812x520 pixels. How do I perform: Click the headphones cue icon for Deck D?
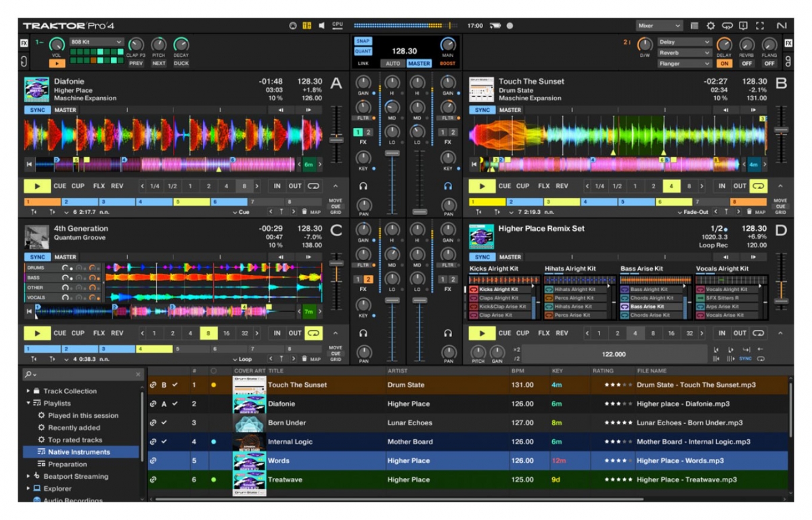(448, 333)
